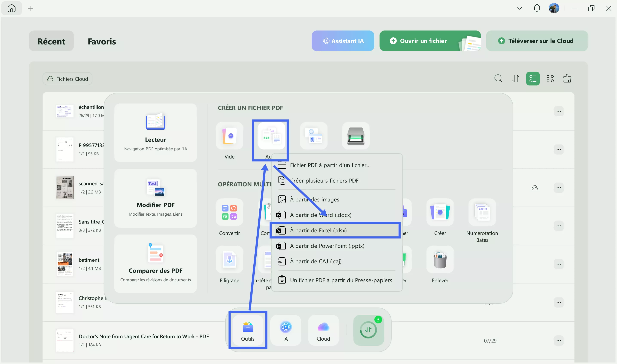Image resolution: width=617 pixels, height=364 pixels.
Task: Open the Convertir batch tool
Action: (230, 212)
